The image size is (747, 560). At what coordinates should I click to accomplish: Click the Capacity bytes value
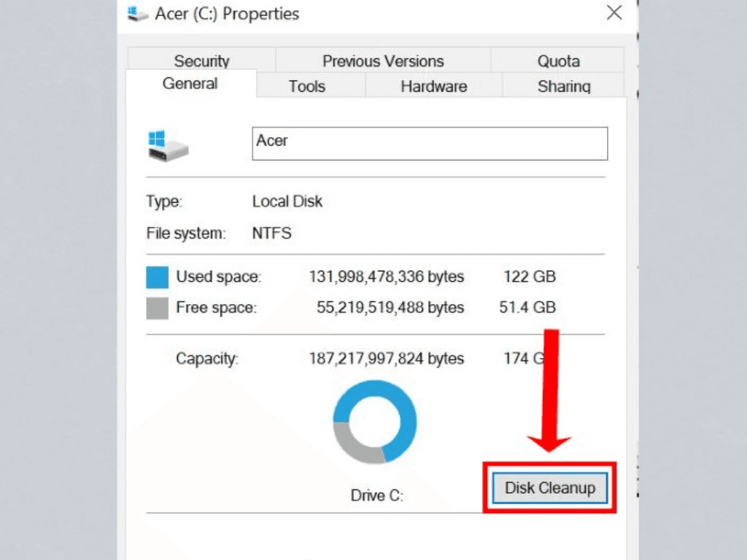point(386,359)
